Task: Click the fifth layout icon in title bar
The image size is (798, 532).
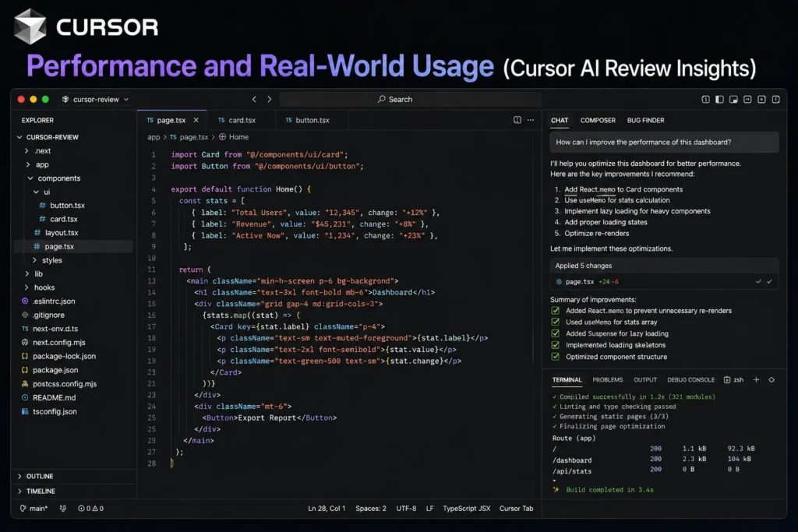Action: [x=761, y=99]
